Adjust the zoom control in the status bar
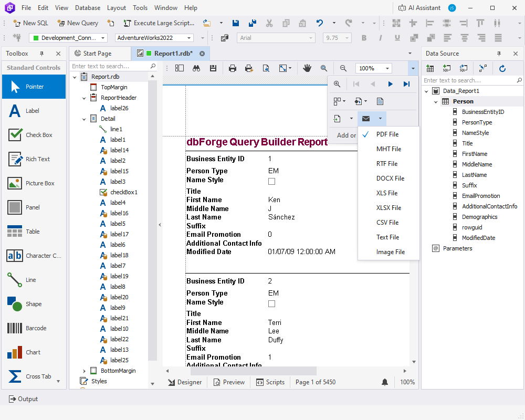525x420 pixels. (x=407, y=382)
